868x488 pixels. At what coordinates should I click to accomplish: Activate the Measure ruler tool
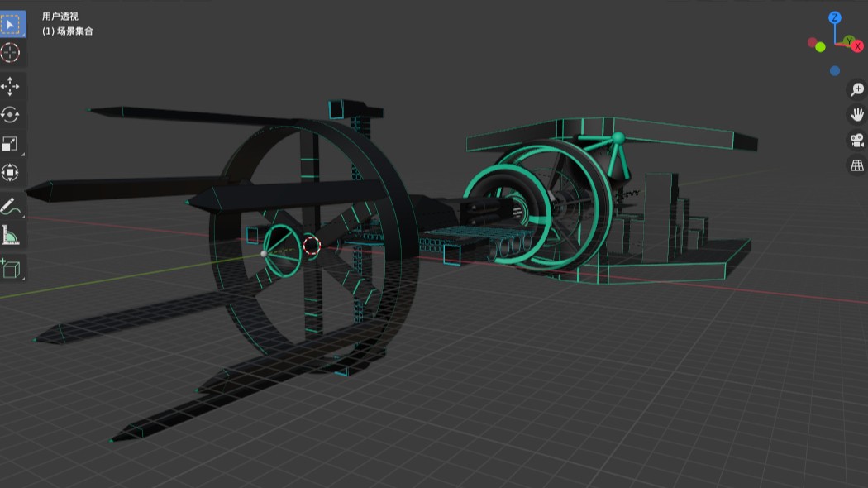pos(11,236)
